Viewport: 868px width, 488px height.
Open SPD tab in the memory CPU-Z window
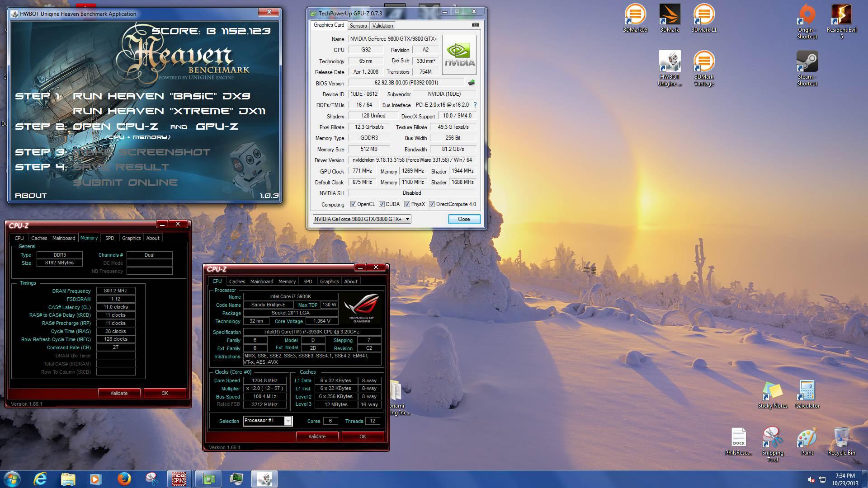[x=110, y=238]
